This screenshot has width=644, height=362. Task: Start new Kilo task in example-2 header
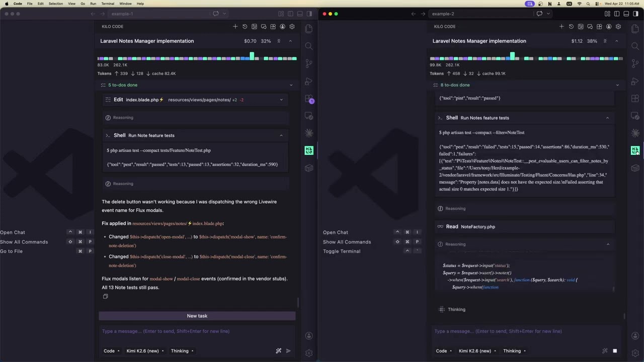click(x=561, y=27)
